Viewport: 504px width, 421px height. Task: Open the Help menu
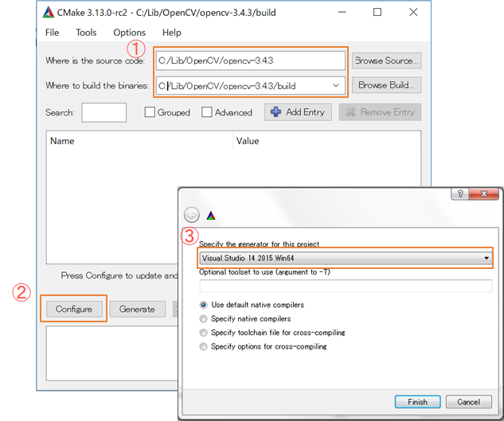point(172,33)
